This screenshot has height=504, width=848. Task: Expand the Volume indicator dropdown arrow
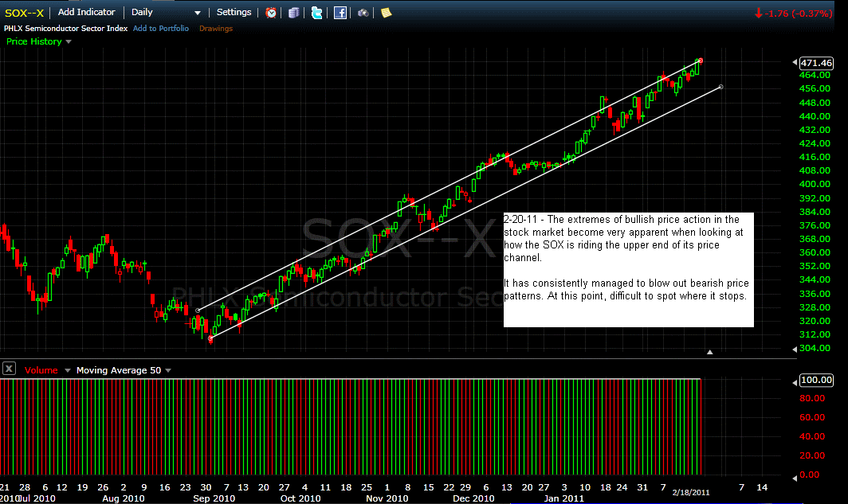pyautogui.click(x=68, y=370)
